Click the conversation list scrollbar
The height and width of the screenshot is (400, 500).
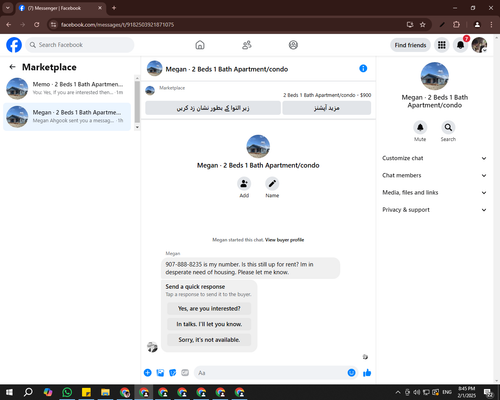[137, 102]
